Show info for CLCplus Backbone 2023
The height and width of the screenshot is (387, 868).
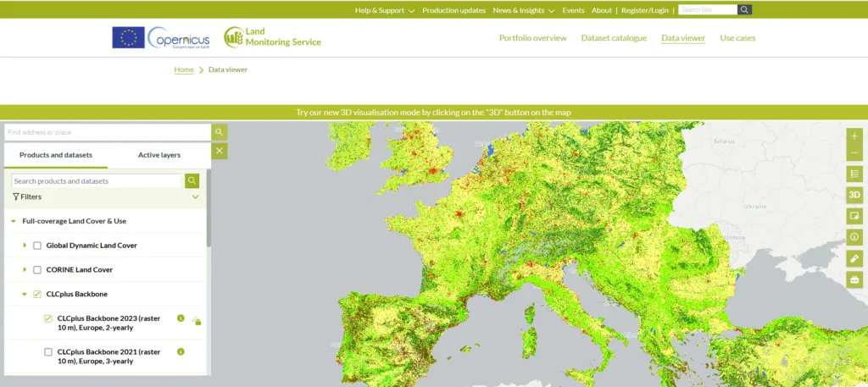pyautogui.click(x=181, y=318)
